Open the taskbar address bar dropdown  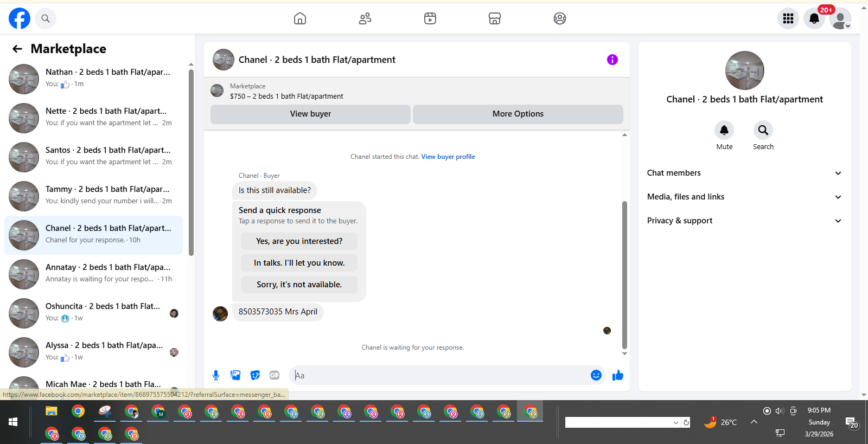pyautogui.click(x=676, y=422)
